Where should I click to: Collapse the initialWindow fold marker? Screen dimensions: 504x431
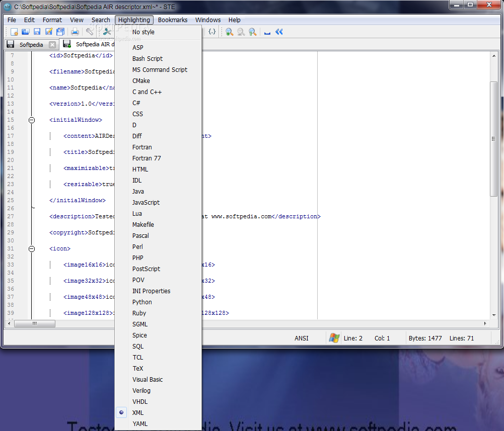pyautogui.click(x=32, y=120)
